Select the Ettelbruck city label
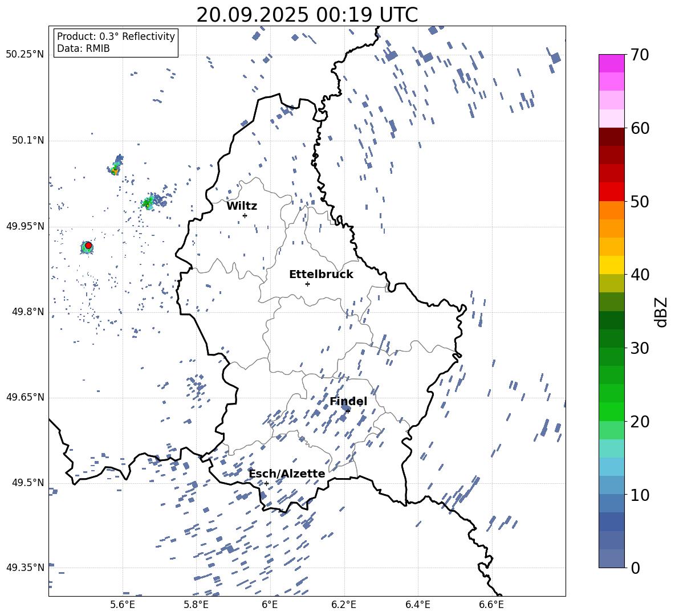Screen dimensions: 675x616 [x=321, y=275]
